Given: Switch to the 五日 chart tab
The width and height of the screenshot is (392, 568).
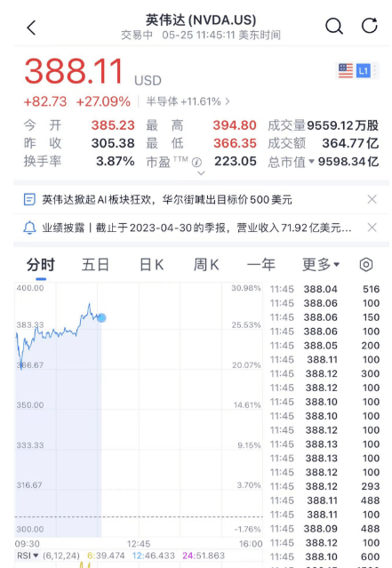Looking at the screenshot, I should point(95,265).
